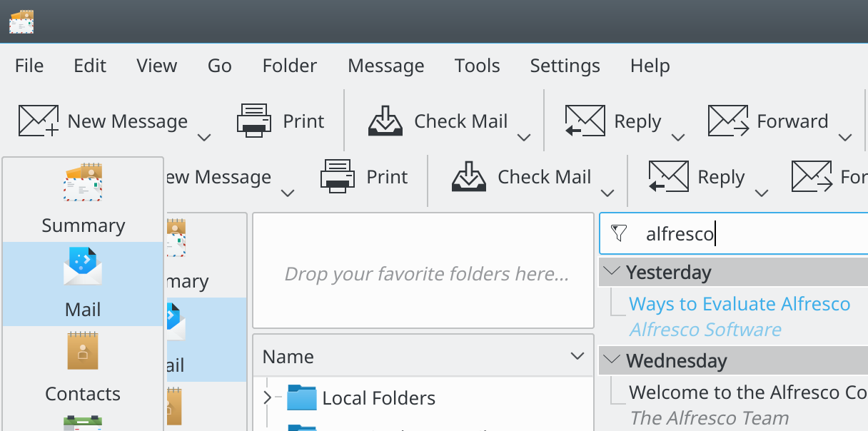Open the Help menu
The height and width of the screenshot is (431, 868).
pos(650,66)
